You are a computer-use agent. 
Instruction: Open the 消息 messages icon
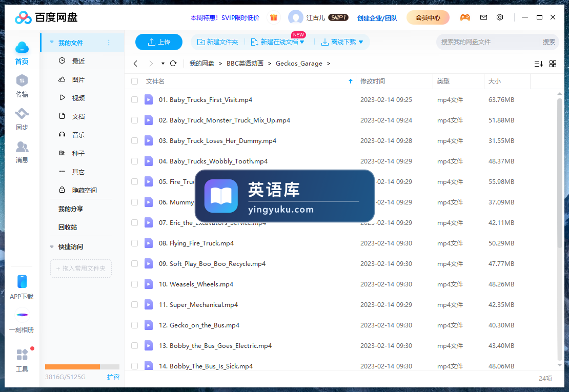tap(22, 147)
